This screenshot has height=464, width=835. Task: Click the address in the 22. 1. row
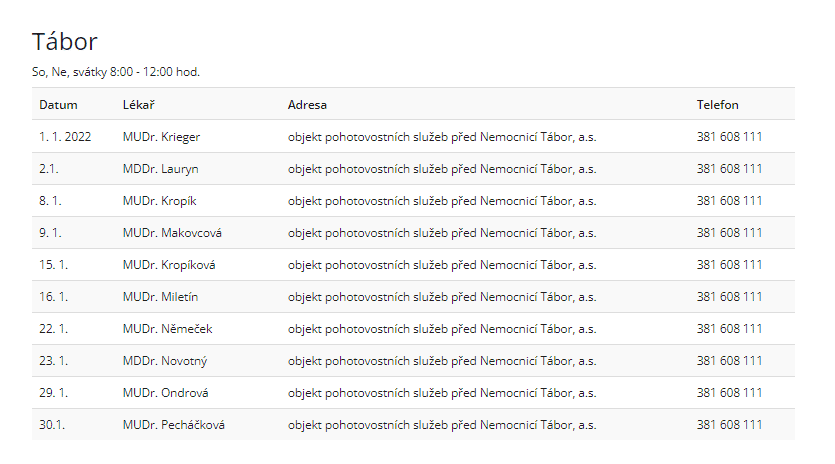click(441, 329)
